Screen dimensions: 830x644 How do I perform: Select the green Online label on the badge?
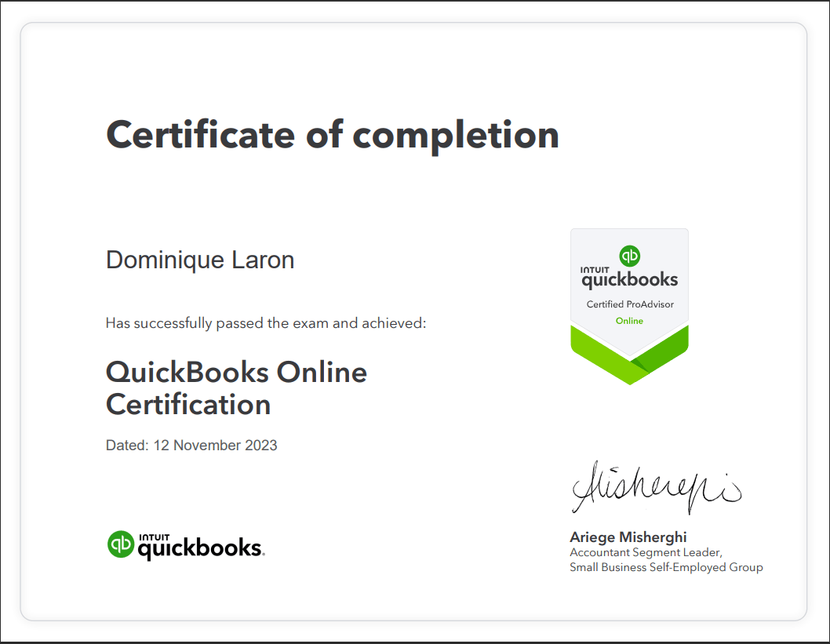629,321
